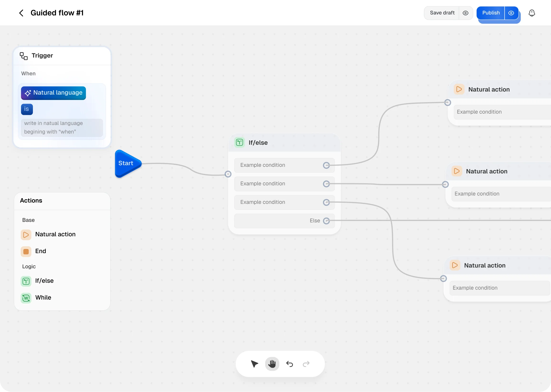Select While from the Logic list

click(43, 298)
